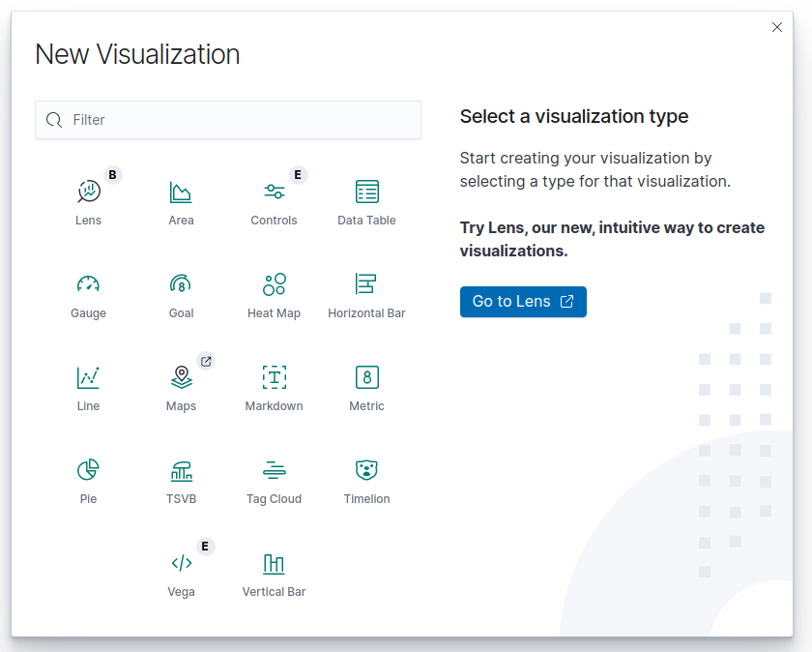
Task: Select the Timelion visualization
Action: [x=366, y=471]
